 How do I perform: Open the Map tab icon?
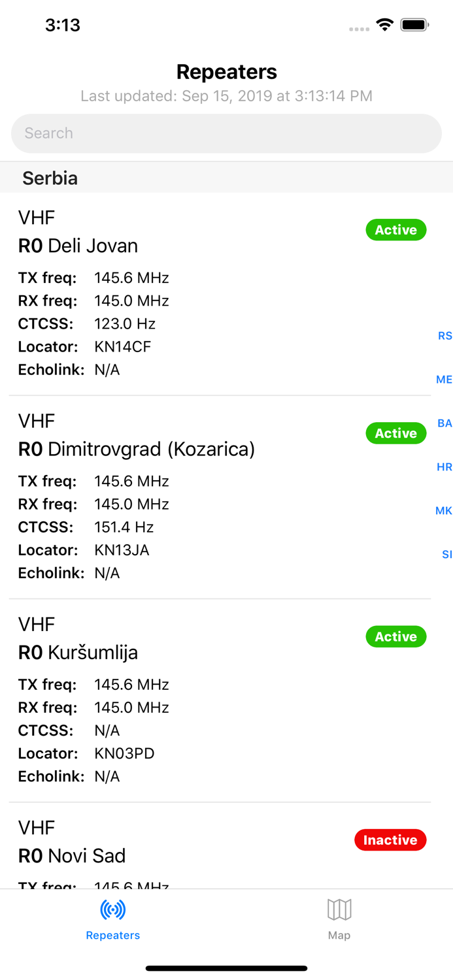point(339,909)
